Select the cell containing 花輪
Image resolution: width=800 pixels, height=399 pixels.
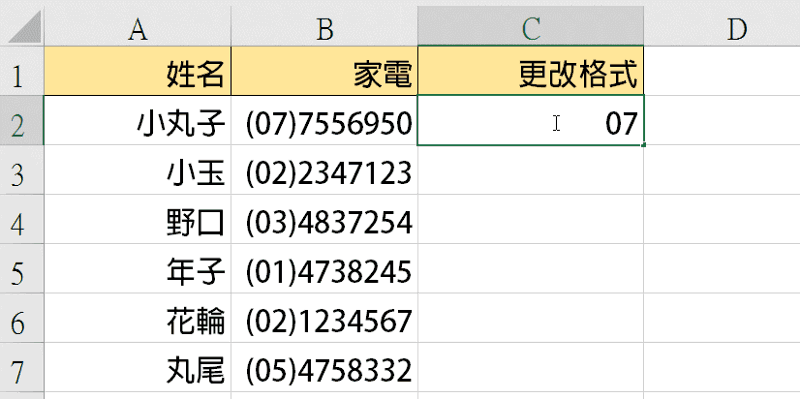point(138,318)
